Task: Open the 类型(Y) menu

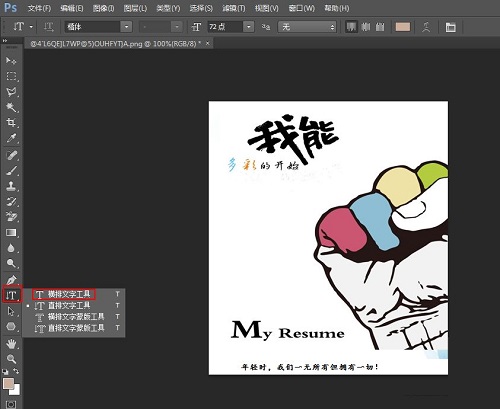Action: coord(168,8)
